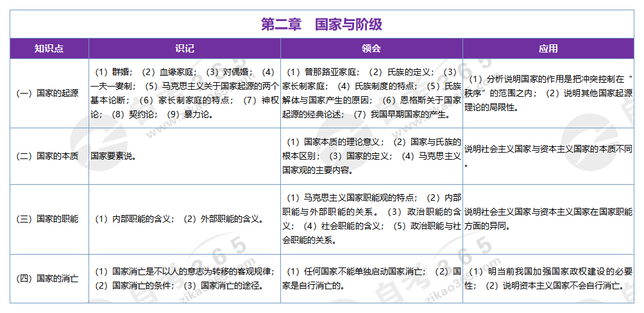This screenshot has width=644, height=313.
Task: Click the cell listing 国家消亡的条件 and 途径
Action: (x=184, y=278)
